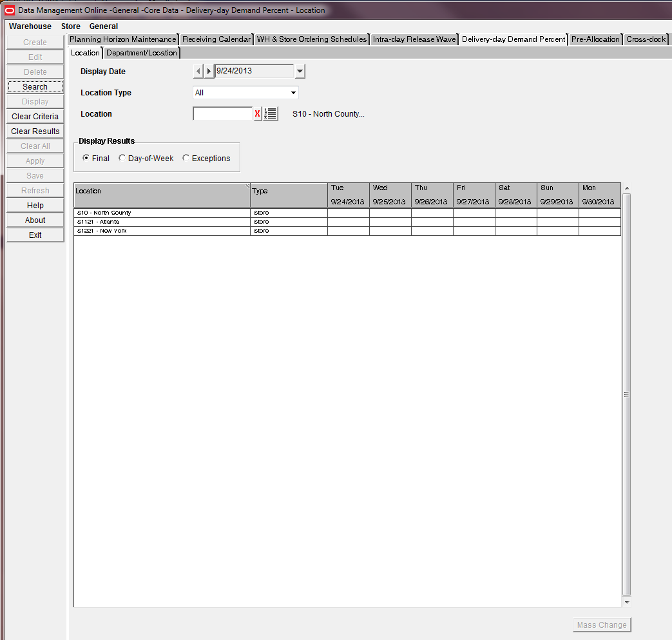Click the Clear Results button
The width and height of the screenshot is (672, 640).
(35, 131)
